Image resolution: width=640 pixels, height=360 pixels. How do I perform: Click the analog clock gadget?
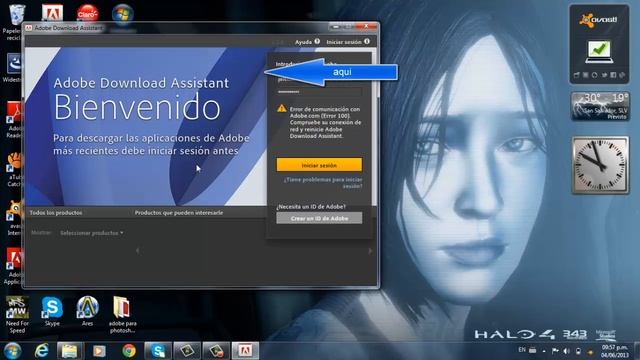(x=600, y=165)
